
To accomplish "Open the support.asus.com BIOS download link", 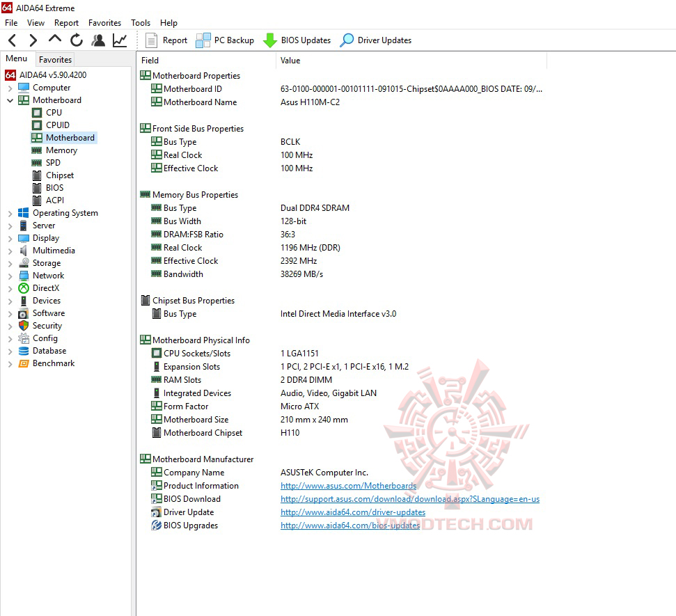I will coord(410,499).
